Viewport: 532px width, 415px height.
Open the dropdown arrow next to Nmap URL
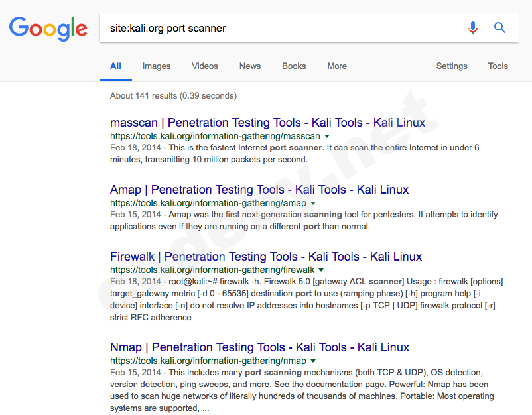(312, 361)
